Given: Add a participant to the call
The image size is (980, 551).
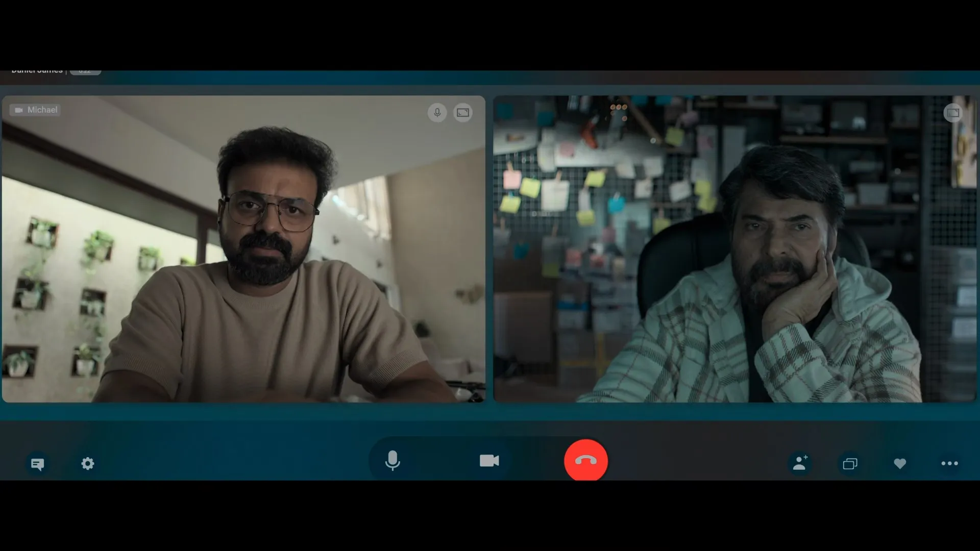Looking at the screenshot, I should coord(800,463).
